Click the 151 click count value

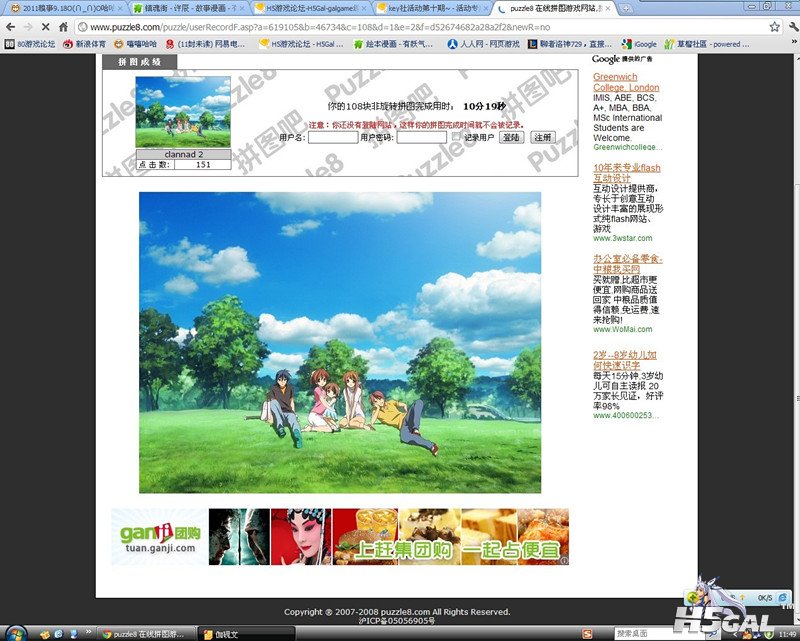click(203, 164)
